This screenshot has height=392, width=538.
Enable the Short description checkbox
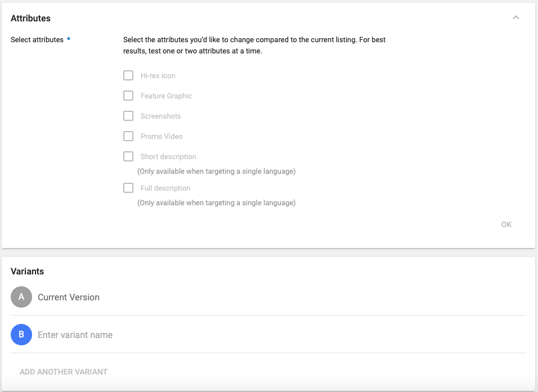pos(128,156)
